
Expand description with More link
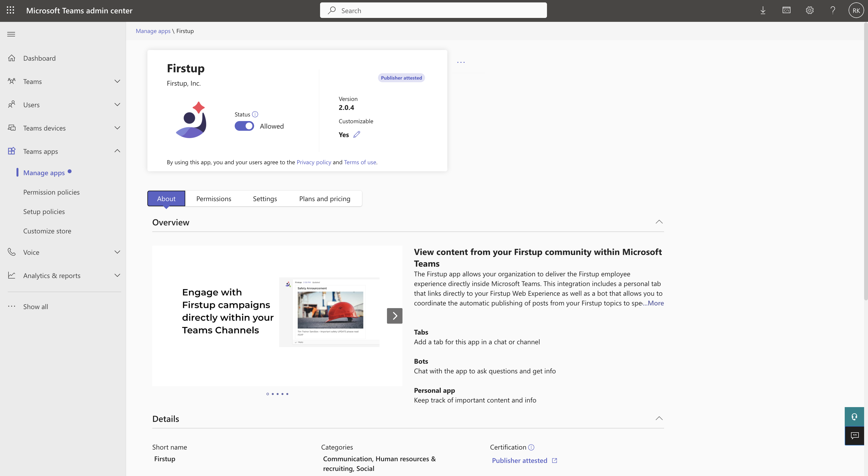(x=655, y=303)
